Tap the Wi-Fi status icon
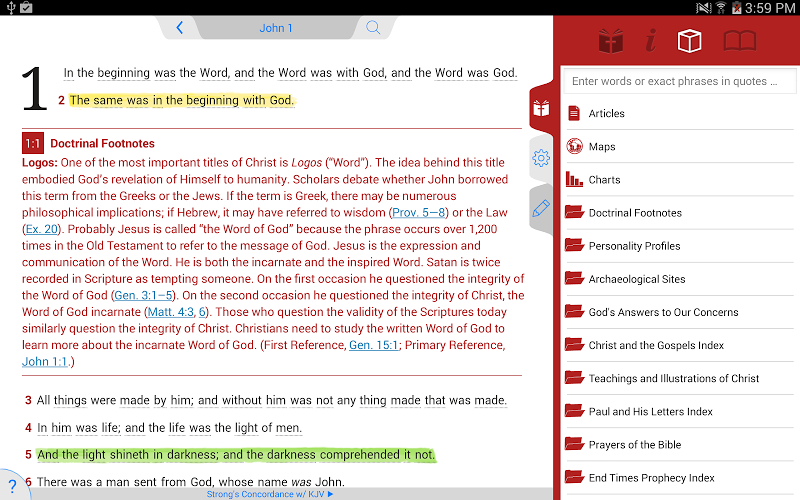This screenshot has width=800, height=500. (721, 8)
